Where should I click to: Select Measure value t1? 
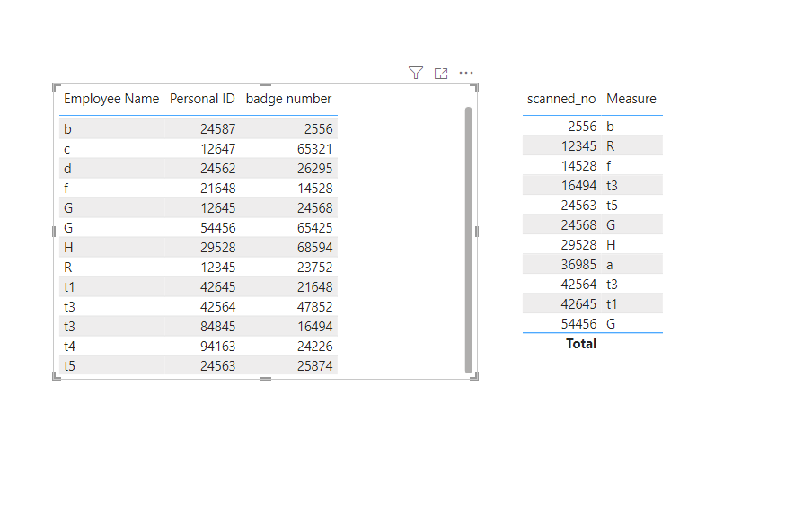coord(612,304)
